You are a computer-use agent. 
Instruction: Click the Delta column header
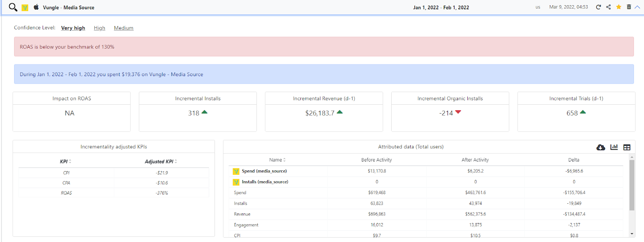pos(574,160)
